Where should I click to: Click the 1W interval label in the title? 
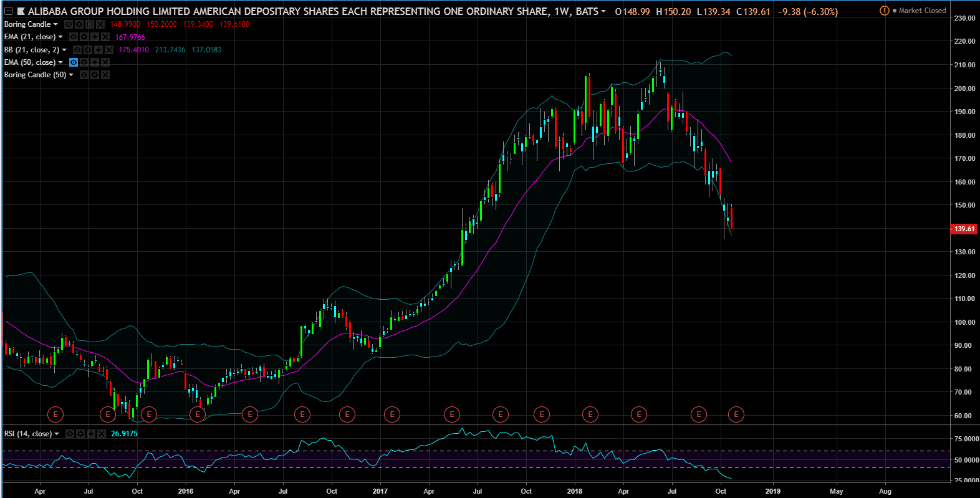pyautogui.click(x=561, y=11)
